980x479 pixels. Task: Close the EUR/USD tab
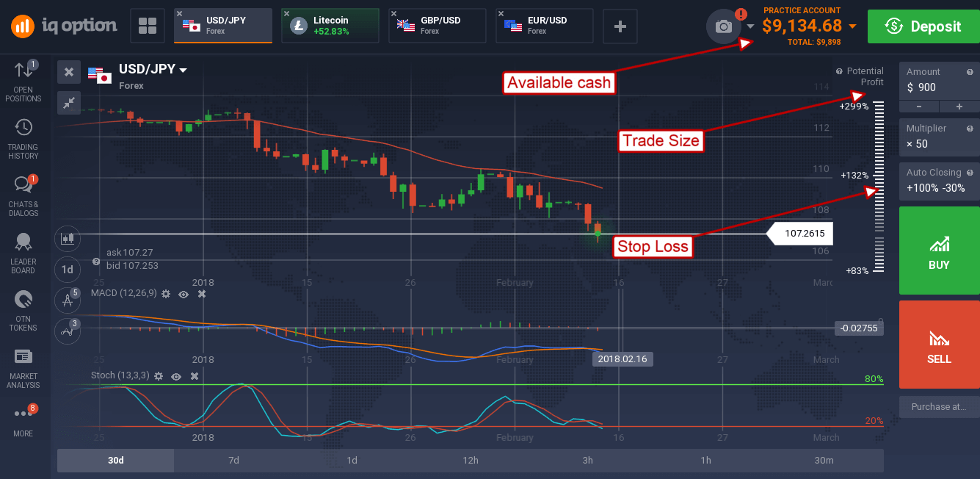[x=501, y=14]
